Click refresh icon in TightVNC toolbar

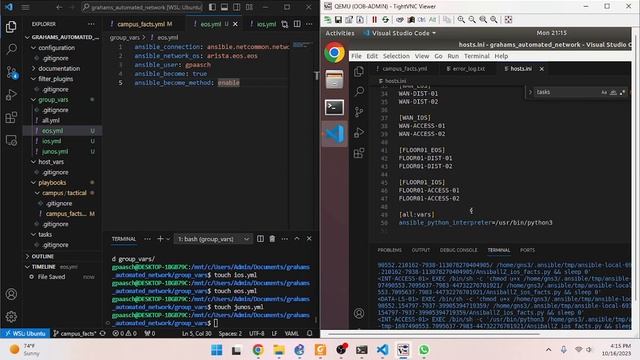pyautogui.click(x=385, y=20)
